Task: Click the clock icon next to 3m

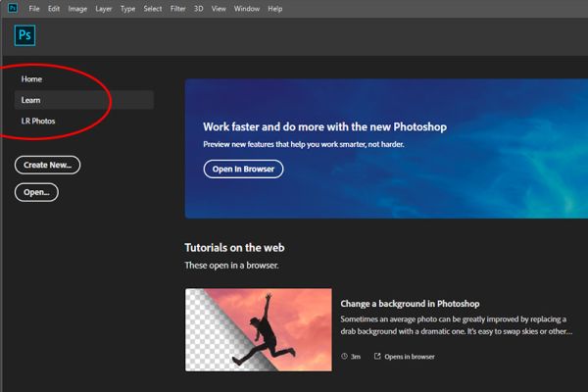Action: pyautogui.click(x=344, y=356)
